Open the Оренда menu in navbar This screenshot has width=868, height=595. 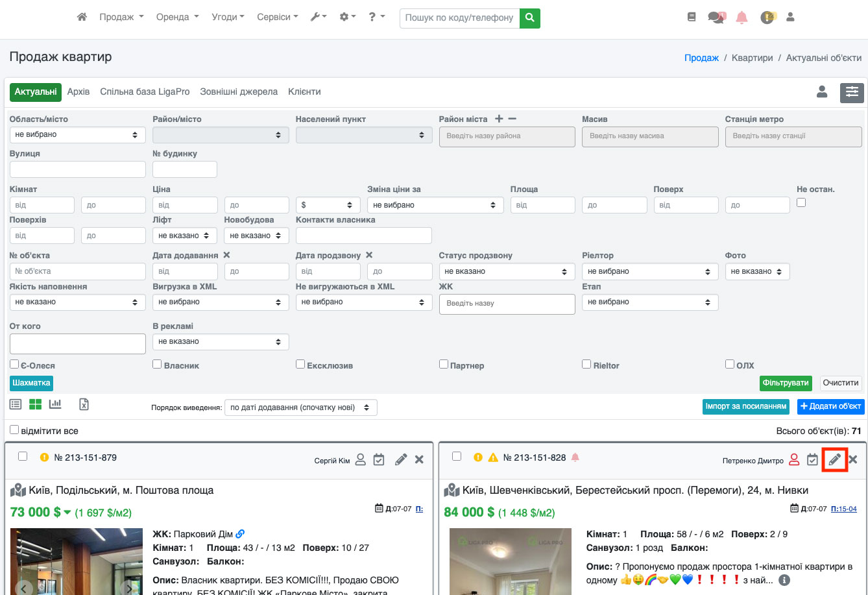point(177,18)
